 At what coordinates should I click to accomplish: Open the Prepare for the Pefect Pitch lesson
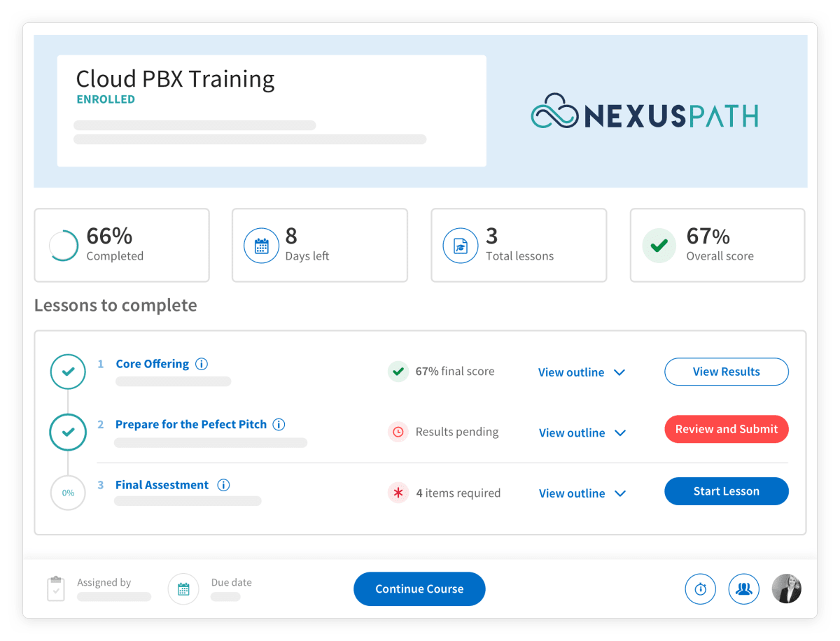(191, 425)
